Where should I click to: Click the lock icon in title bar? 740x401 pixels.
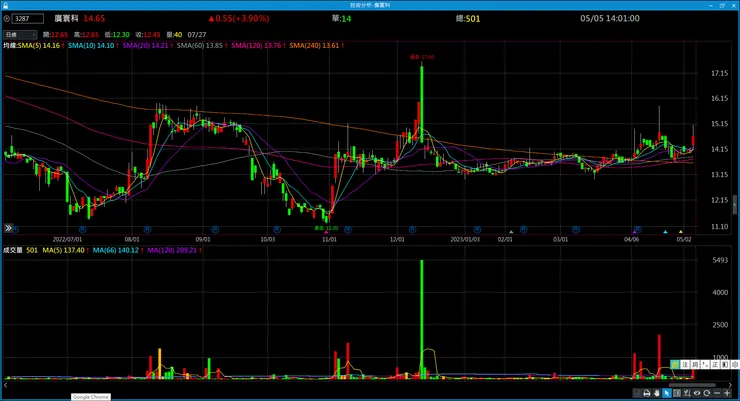coord(6,5)
